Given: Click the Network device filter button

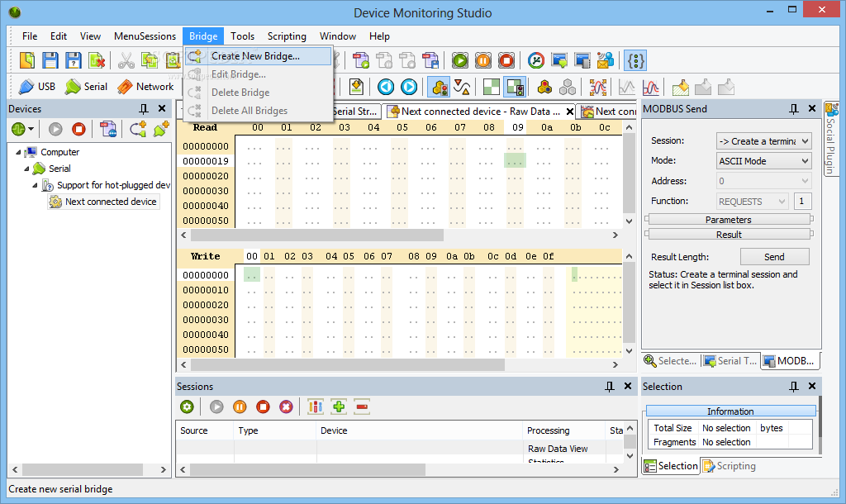Looking at the screenshot, I should pos(145,87).
